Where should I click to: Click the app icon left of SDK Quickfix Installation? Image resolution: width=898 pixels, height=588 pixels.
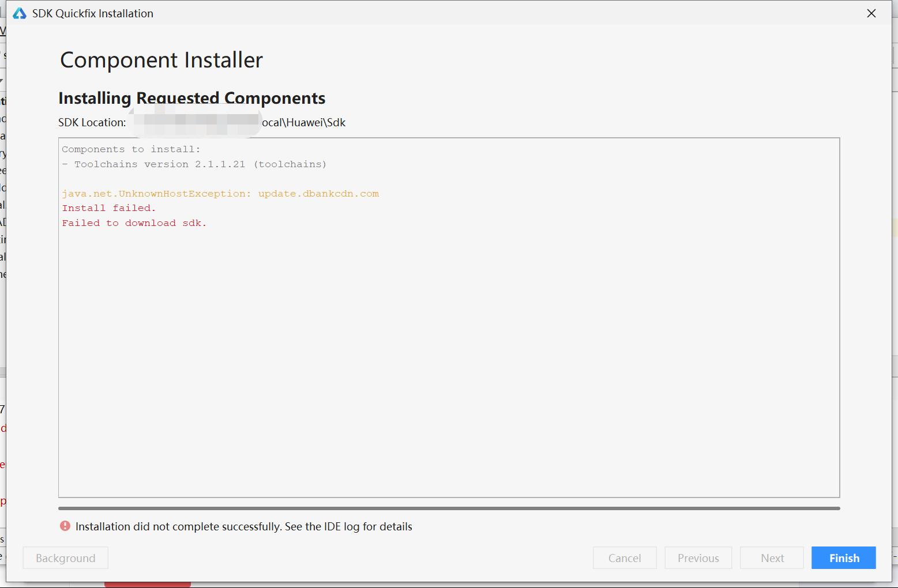click(19, 13)
